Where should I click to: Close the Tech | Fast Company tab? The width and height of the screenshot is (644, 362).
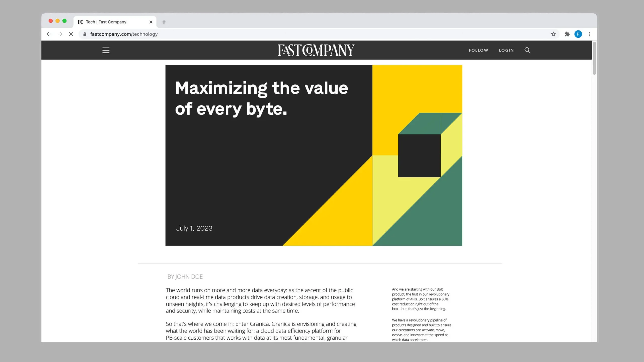(x=151, y=22)
